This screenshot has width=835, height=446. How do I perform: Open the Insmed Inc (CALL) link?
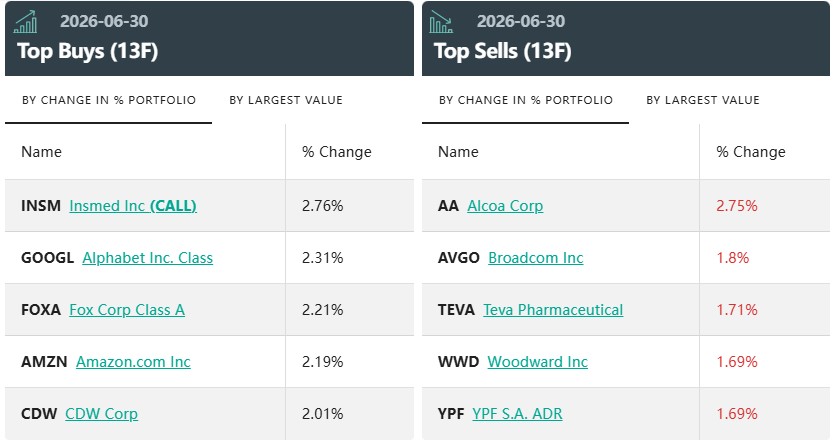(x=133, y=206)
